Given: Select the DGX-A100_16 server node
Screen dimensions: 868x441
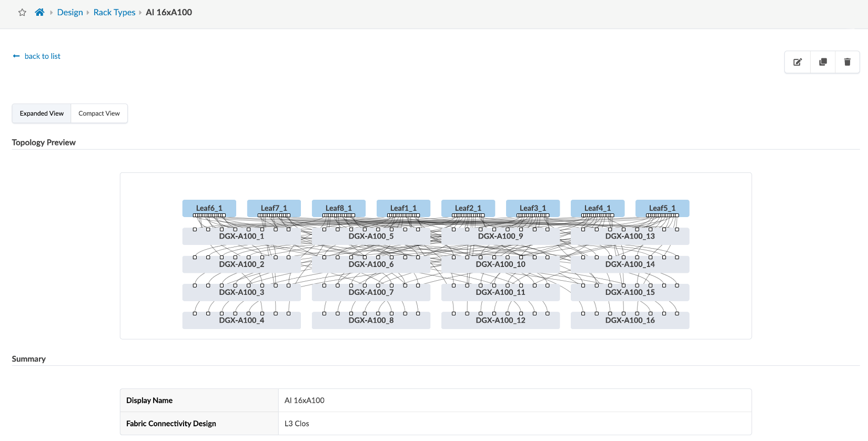Looking at the screenshot, I should [630, 320].
